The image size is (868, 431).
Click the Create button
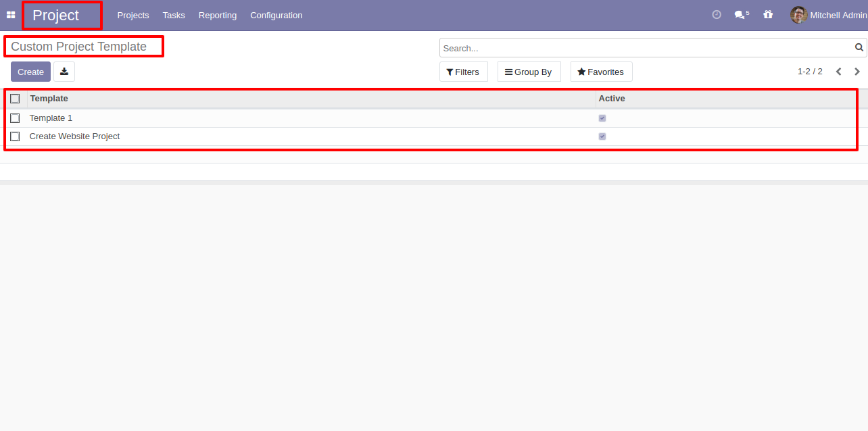pyautogui.click(x=30, y=72)
